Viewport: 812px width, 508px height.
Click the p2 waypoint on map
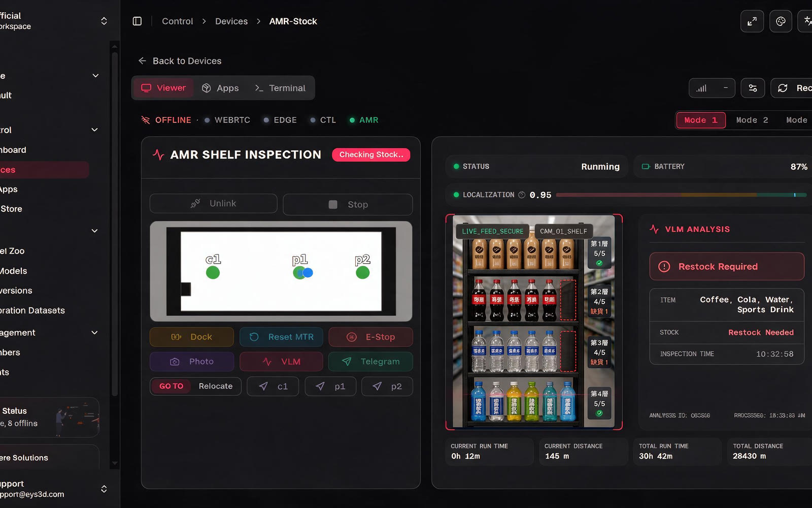point(362,272)
